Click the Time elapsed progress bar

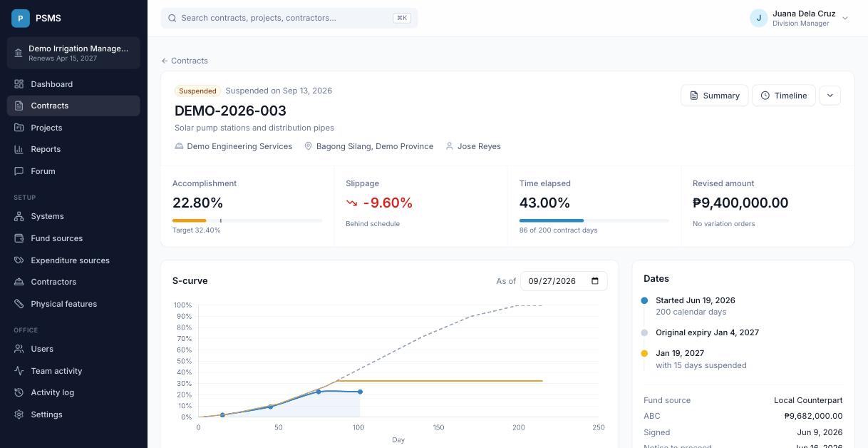(x=594, y=220)
